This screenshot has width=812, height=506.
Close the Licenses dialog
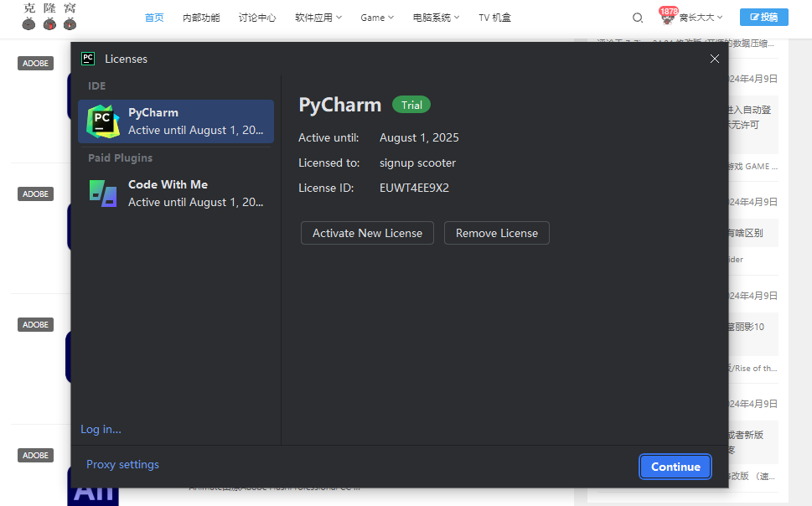tap(715, 59)
